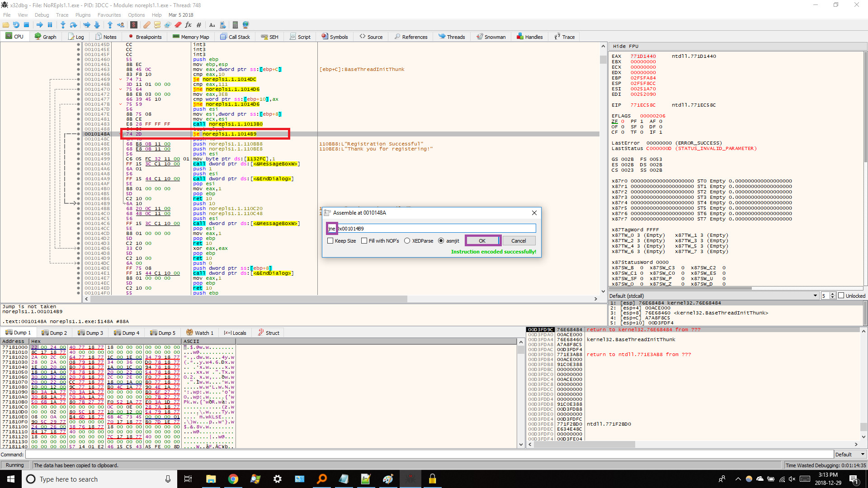Open the Debug menu
Screen dimensions: 868x488
coord(42,15)
